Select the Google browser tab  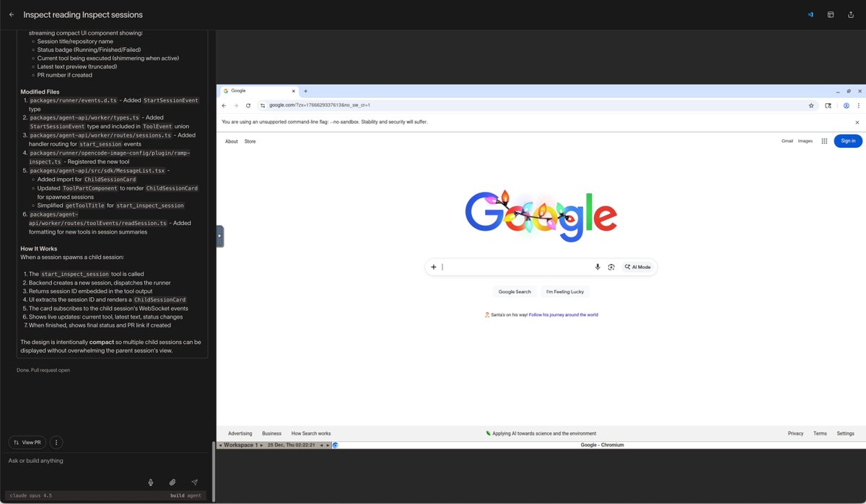click(260, 91)
